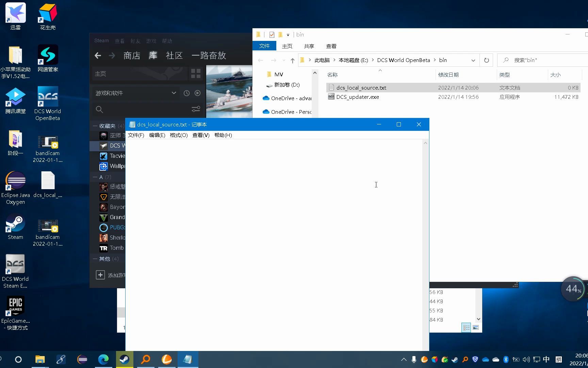This screenshot has height=368, width=588.
Task: Select 此电脑 in Explorer breadcrumb
Action: click(x=322, y=60)
